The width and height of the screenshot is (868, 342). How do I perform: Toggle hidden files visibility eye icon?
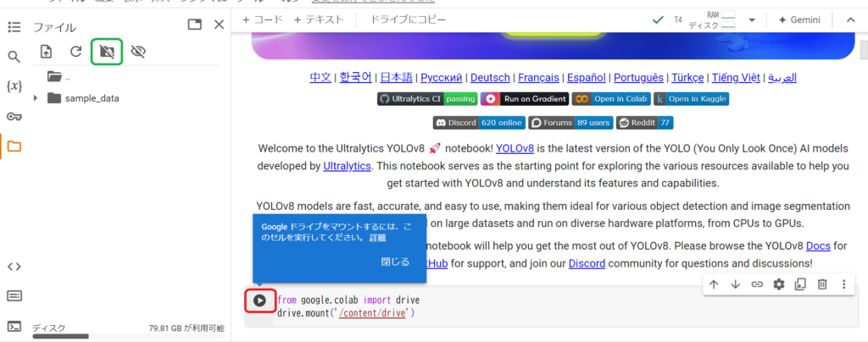click(138, 52)
